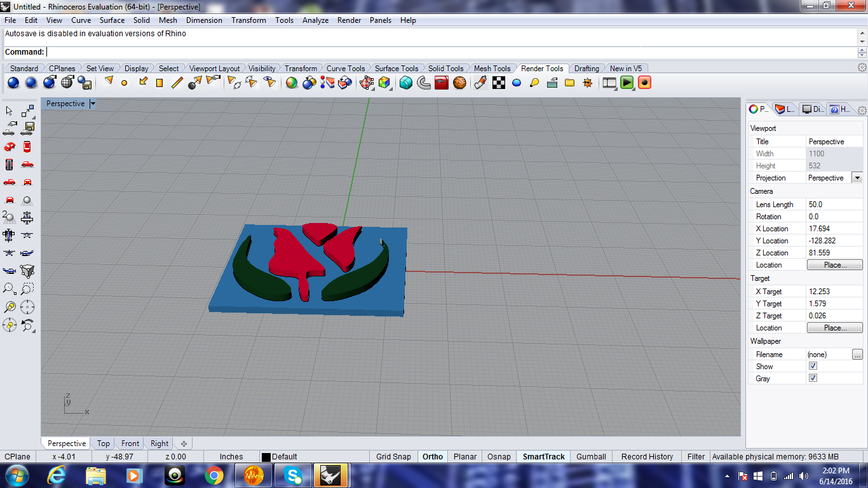Open Internet Explorer from the taskbar

[x=57, y=475]
